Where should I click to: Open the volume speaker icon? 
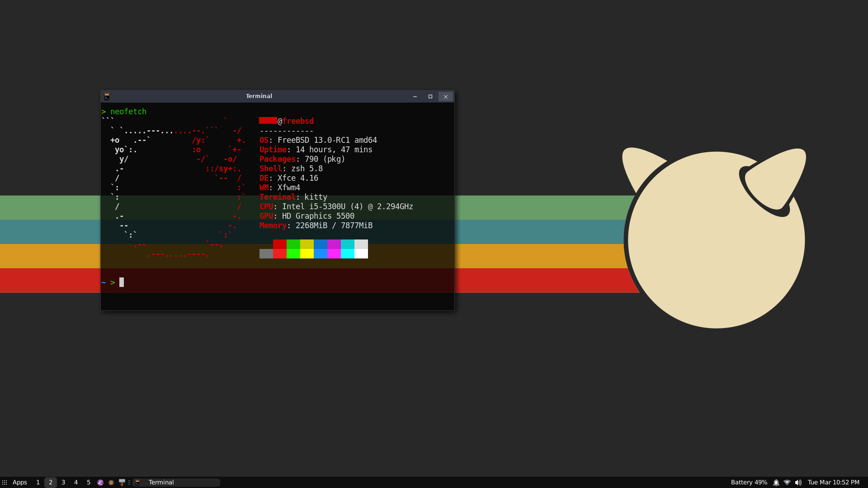tap(798, 482)
